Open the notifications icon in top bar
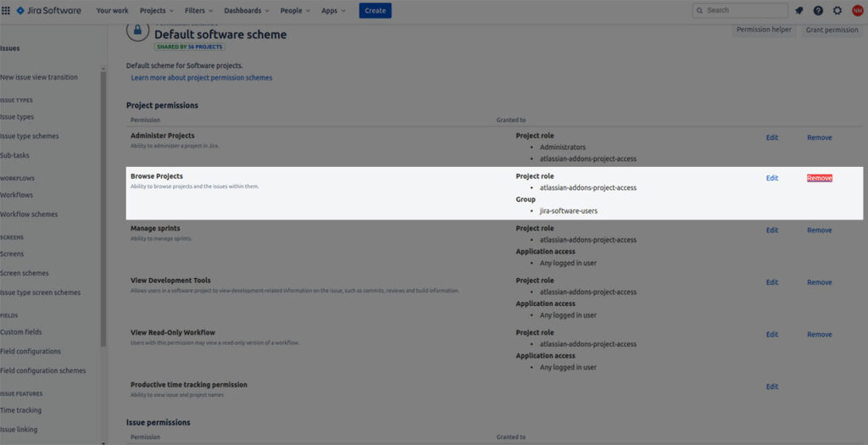This screenshot has width=868, height=445. pos(798,10)
